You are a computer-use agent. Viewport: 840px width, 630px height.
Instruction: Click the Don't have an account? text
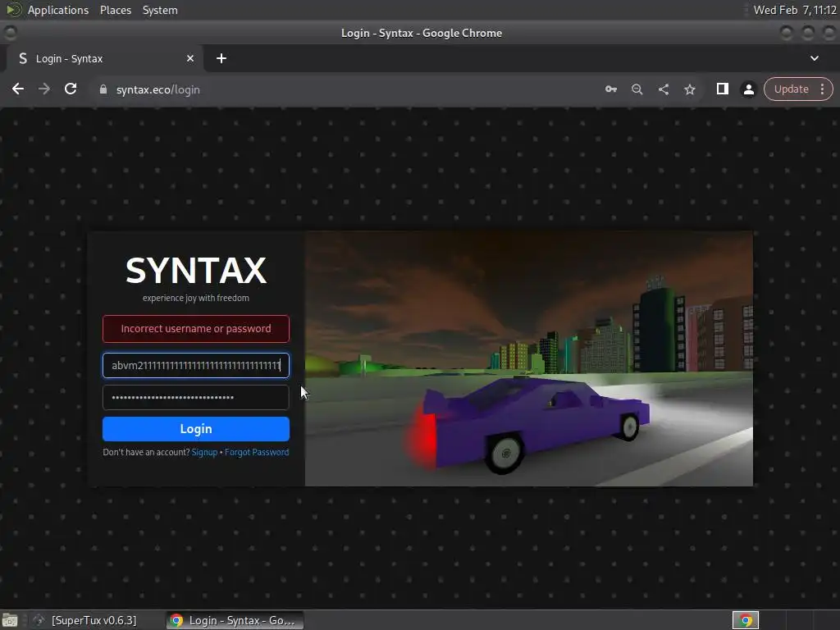coord(146,452)
